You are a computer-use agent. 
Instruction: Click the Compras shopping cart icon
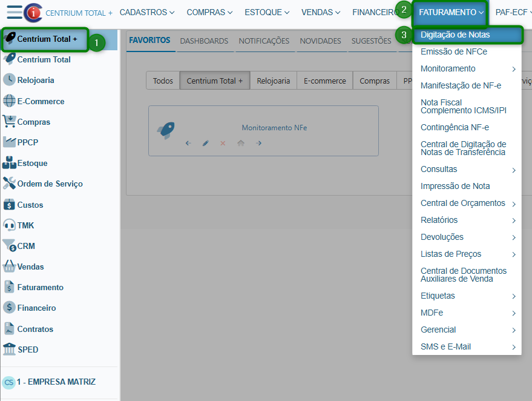[9, 122]
